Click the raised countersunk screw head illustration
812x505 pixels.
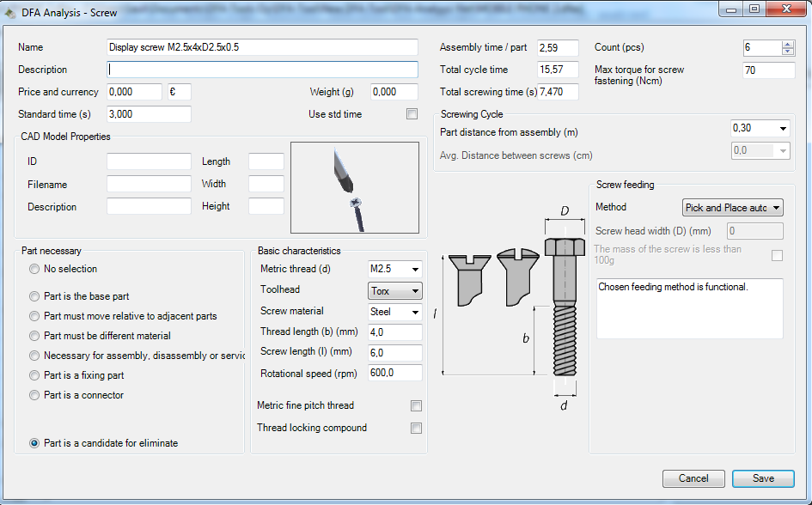[x=518, y=278]
